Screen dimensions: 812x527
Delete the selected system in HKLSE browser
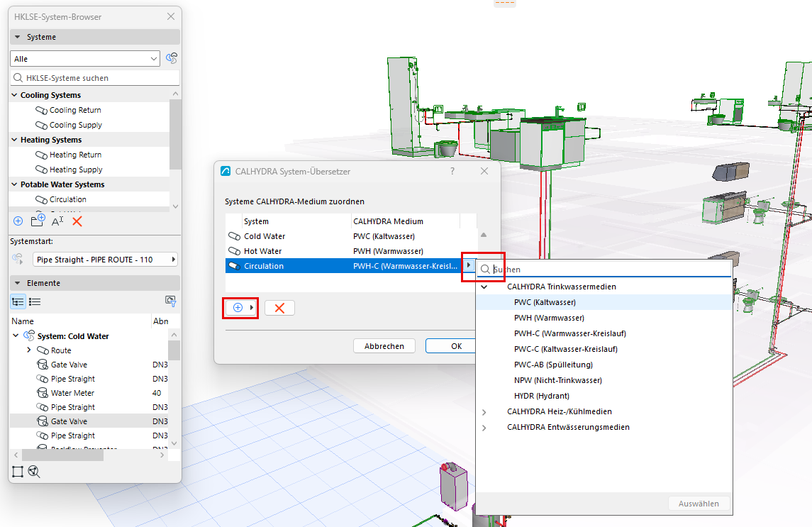(x=77, y=221)
